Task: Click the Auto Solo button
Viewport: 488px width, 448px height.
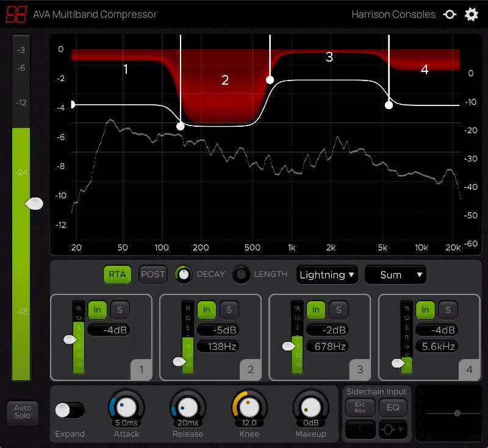Action: tap(22, 413)
